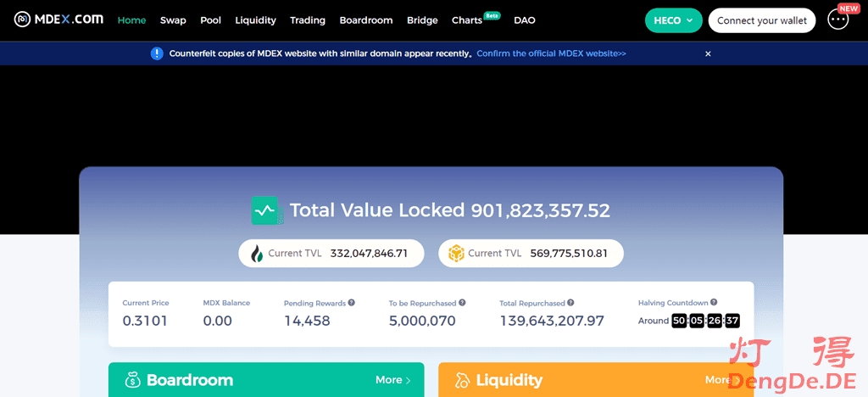Open the HECO network dropdown

pos(673,20)
